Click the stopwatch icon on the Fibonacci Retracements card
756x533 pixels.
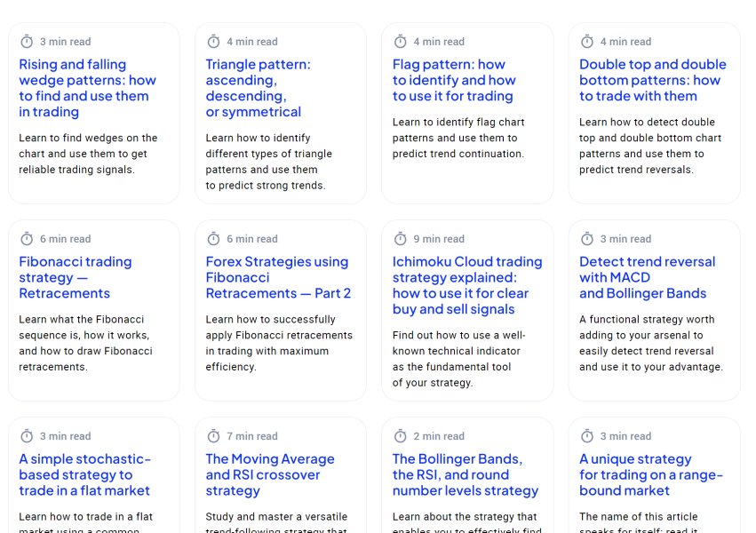[27, 239]
